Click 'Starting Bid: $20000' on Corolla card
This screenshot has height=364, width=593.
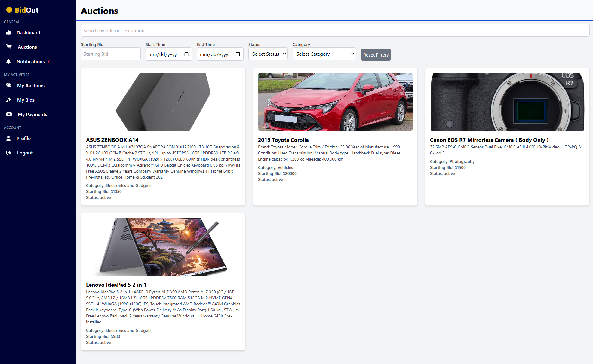pos(277,173)
